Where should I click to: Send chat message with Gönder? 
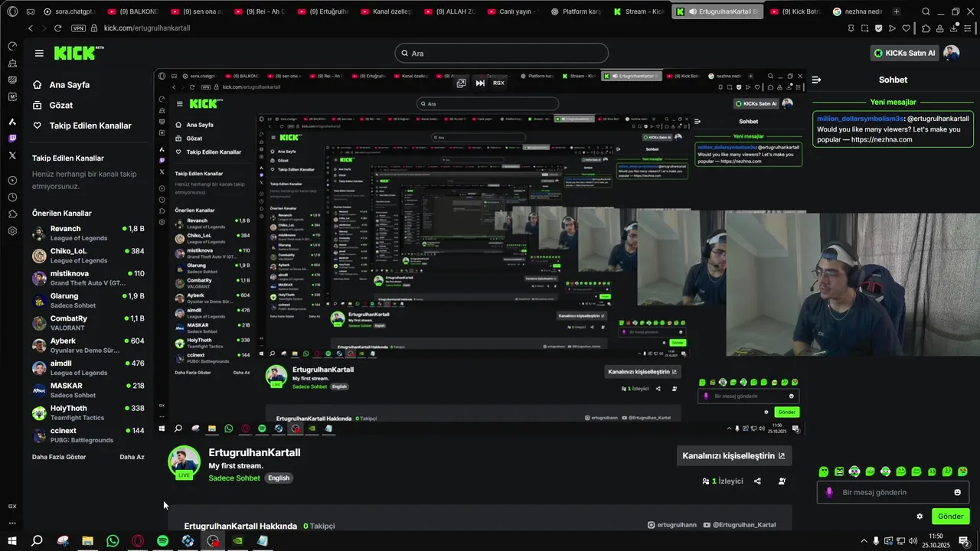click(x=951, y=517)
